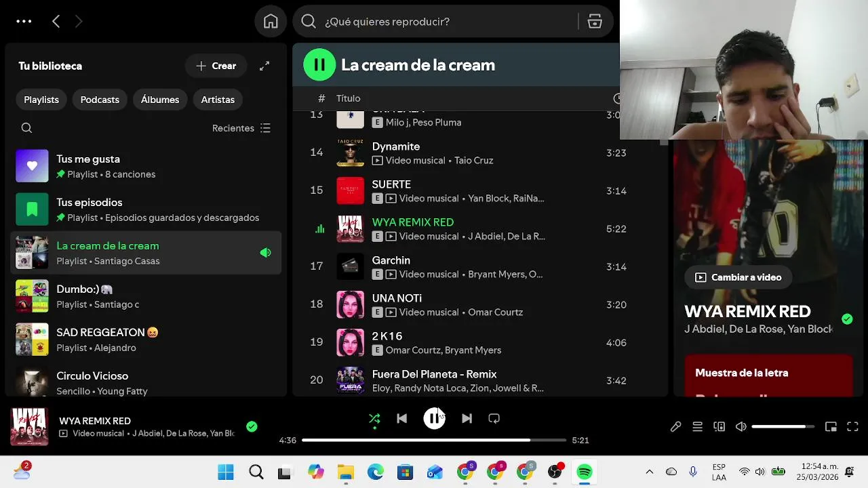The height and width of the screenshot is (488, 868).
Task: Open artist link Omar Courtz under UNA NOTi
Action: click(x=496, y=312)
